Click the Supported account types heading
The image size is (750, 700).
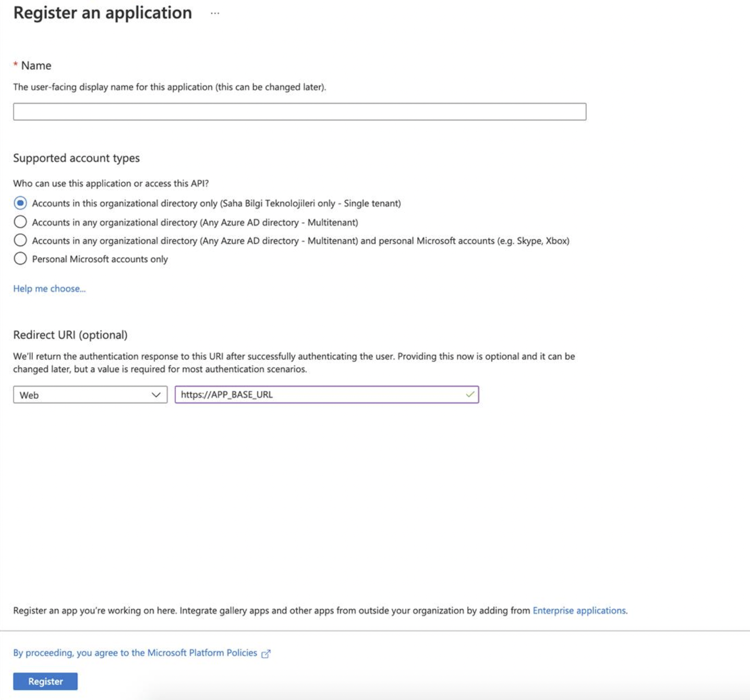pos(77,158)
